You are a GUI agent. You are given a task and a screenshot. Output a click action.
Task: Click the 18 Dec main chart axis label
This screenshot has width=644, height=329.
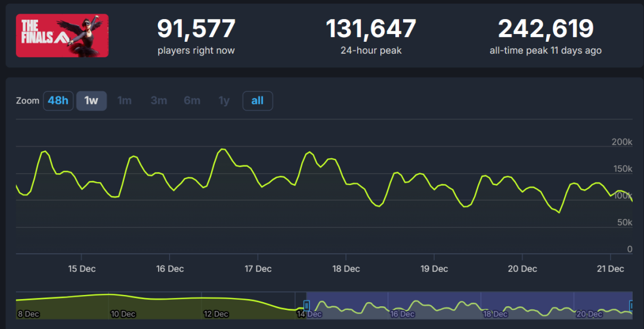click(x=346, y=269)
